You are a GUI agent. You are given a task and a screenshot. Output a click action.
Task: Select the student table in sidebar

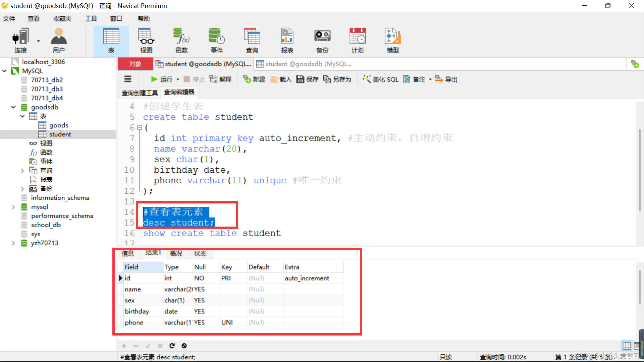(x=60, y=134)
